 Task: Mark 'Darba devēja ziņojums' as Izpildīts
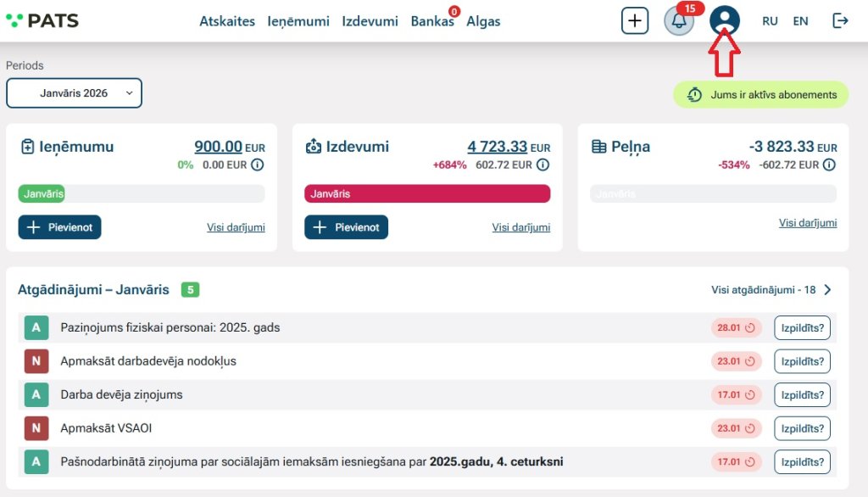802,394
